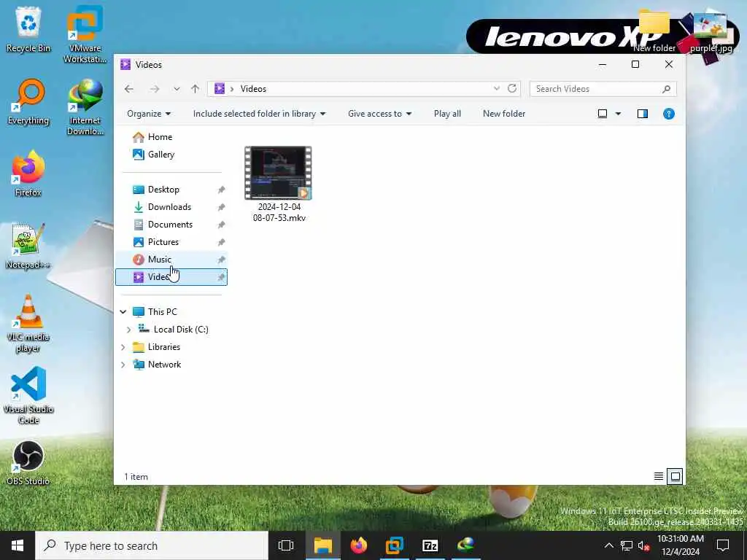Open 7-Zip from the taskbar
Viewport: 747px width, 560px height.
[x=430, y=545]
